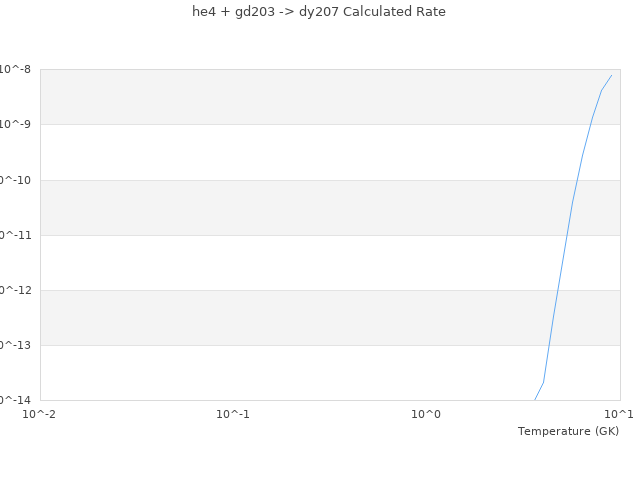Click the 'Temperature (GK)' x-axis label
This screenshot has width=640, height=480.
(568, 431)
